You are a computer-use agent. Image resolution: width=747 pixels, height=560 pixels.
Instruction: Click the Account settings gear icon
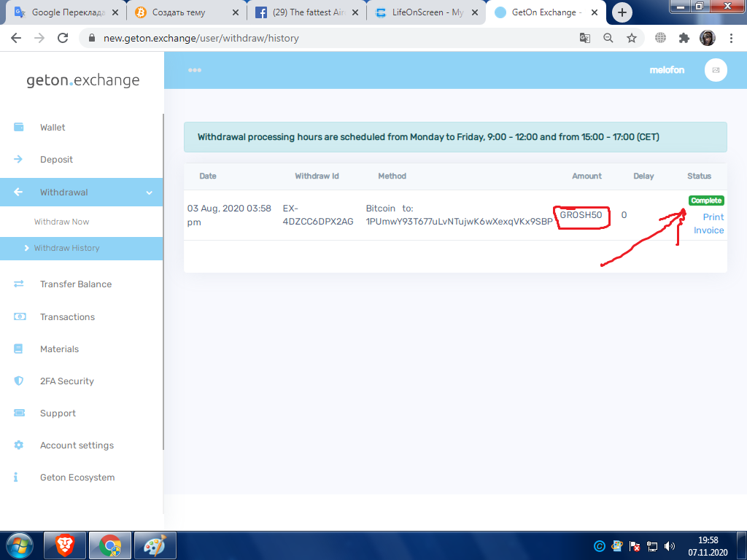tap(18, 445)
